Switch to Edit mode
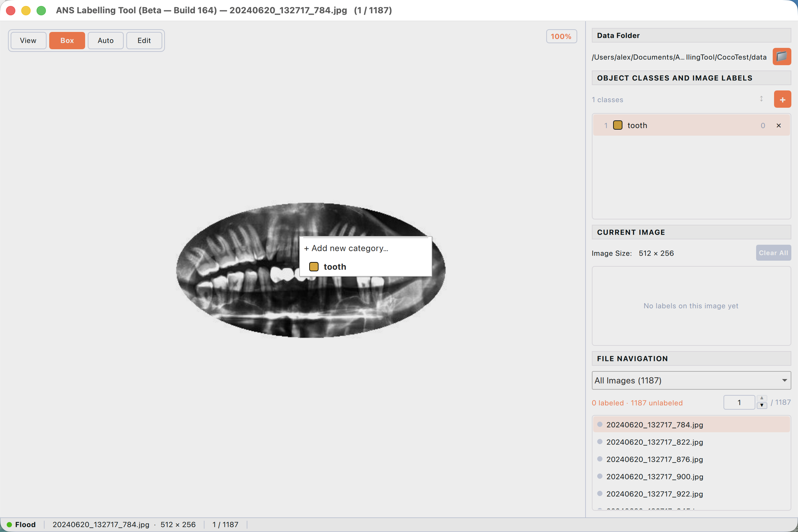The width and height of the screenshot is (798, 532). pos(144,40)
